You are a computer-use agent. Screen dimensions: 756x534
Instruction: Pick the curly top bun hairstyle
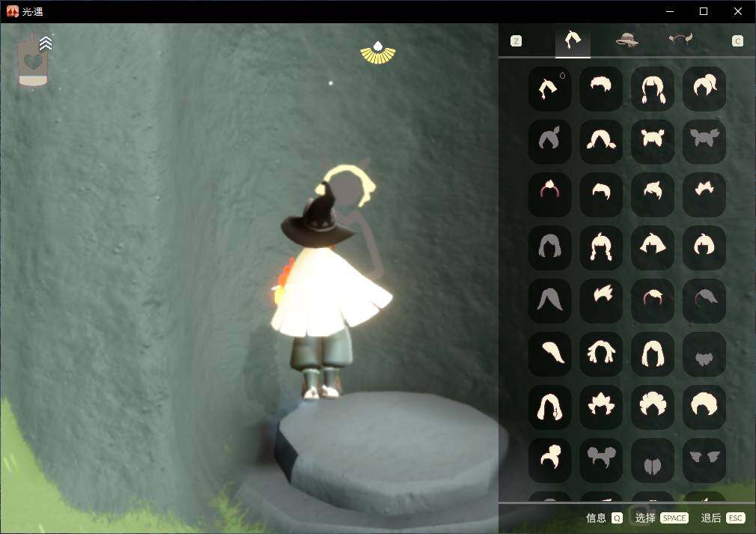coord(549,460)
